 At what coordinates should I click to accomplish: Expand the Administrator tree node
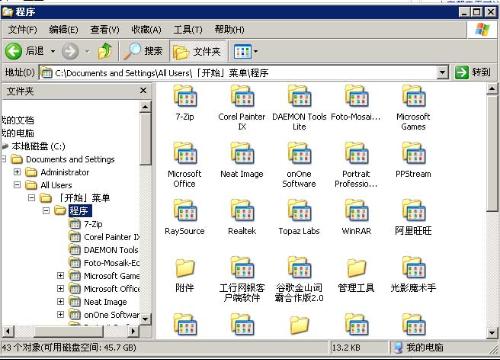17,172
